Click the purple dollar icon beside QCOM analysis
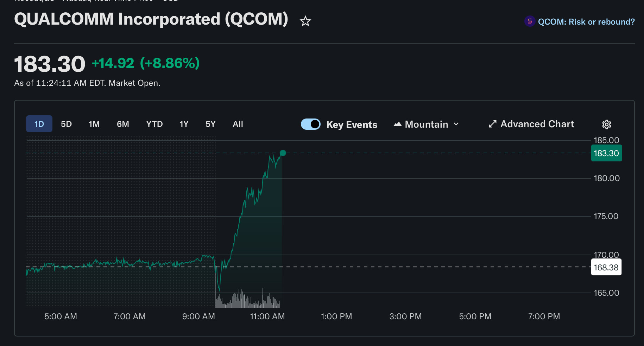 click(530, 21)
